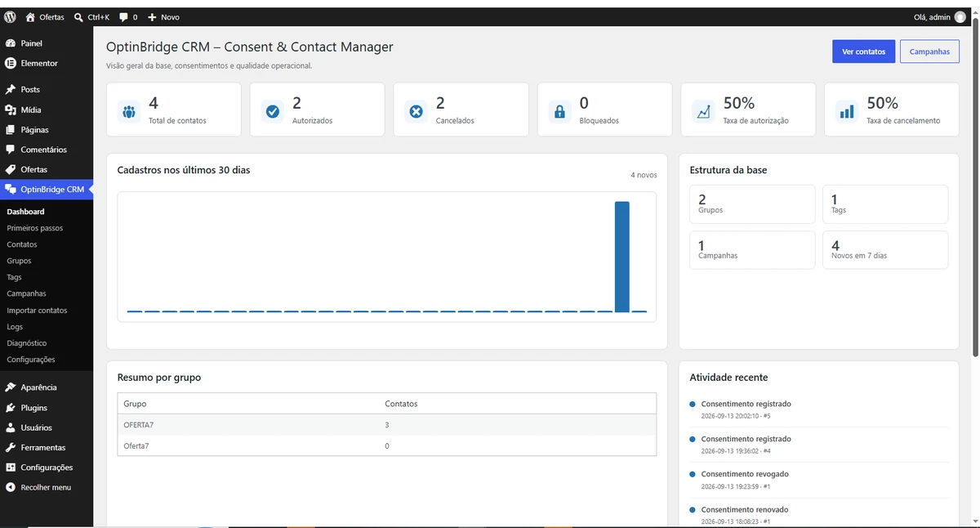Click the Campanhas outlined button
Viewport: 980px width, 528px height.
click(929, 51)
